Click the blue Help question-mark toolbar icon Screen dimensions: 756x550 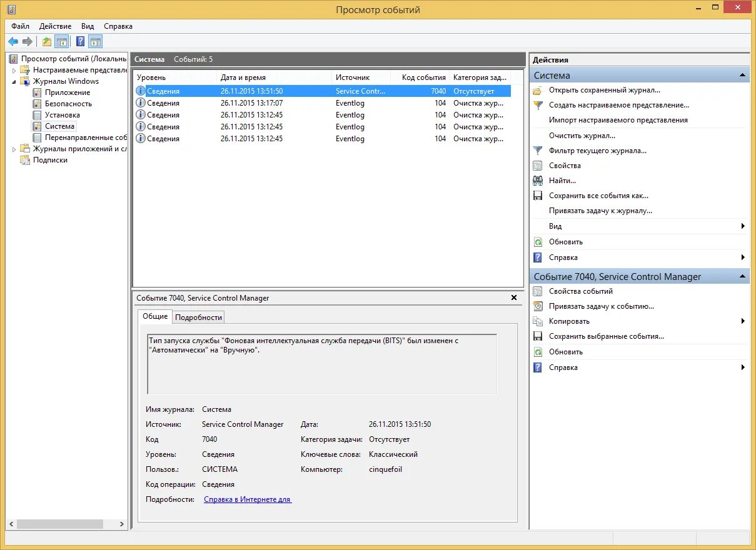pyautogui.click(x=80, y=42)
